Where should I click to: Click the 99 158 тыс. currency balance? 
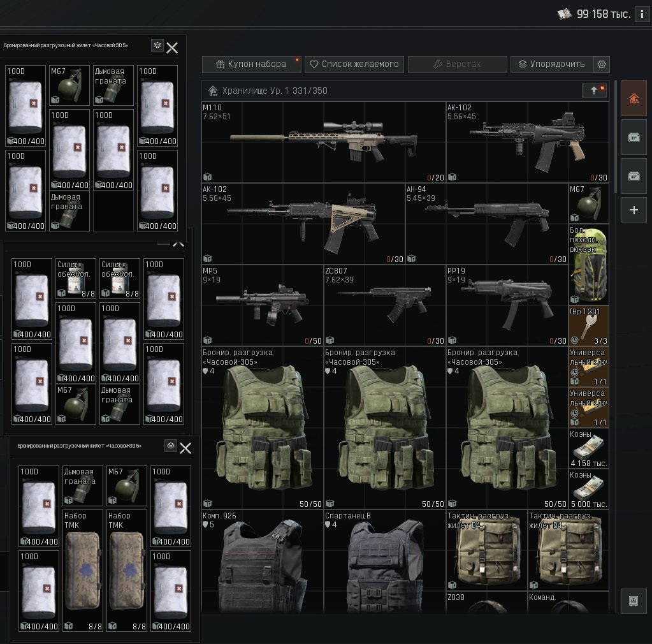594,14
